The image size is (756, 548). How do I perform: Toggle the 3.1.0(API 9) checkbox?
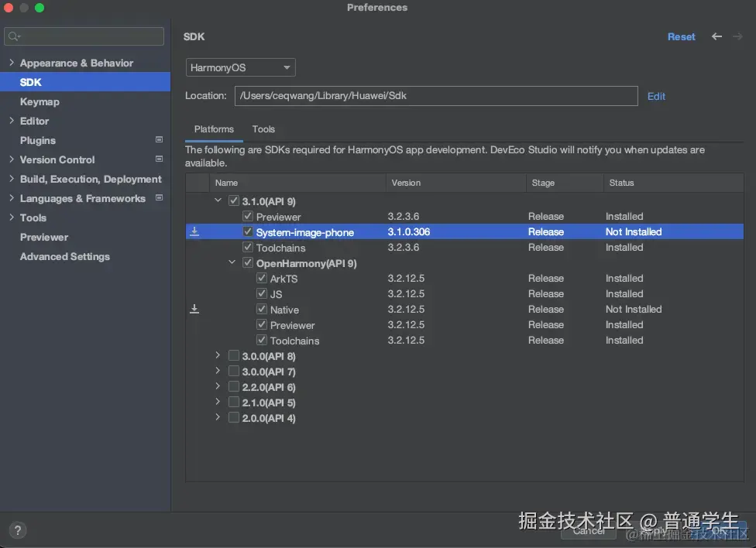pos(234,200)
